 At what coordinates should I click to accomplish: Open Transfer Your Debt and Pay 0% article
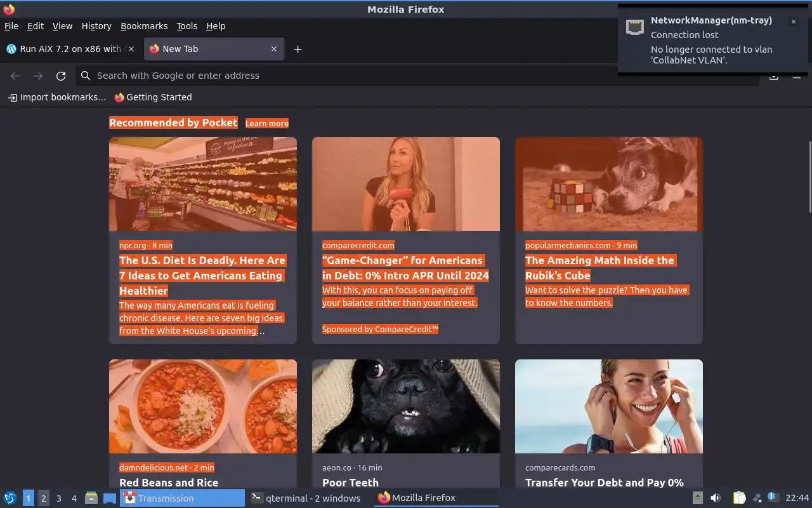[x=605, y=483]
